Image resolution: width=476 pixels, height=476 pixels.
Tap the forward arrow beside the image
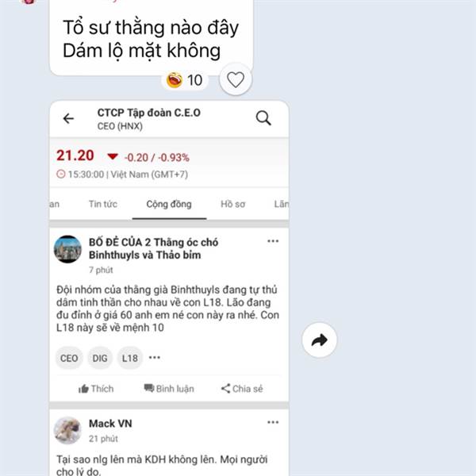(320, 340)
